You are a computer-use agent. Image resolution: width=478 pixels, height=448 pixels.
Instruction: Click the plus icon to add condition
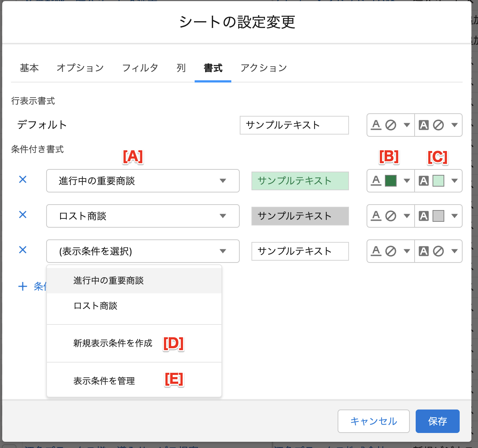(x=23, y=286)
